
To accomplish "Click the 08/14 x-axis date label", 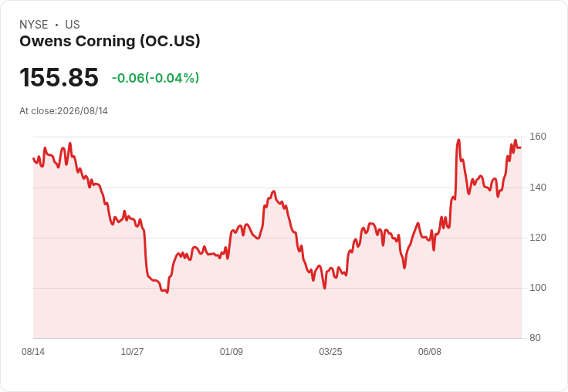I will pos(33,351).
